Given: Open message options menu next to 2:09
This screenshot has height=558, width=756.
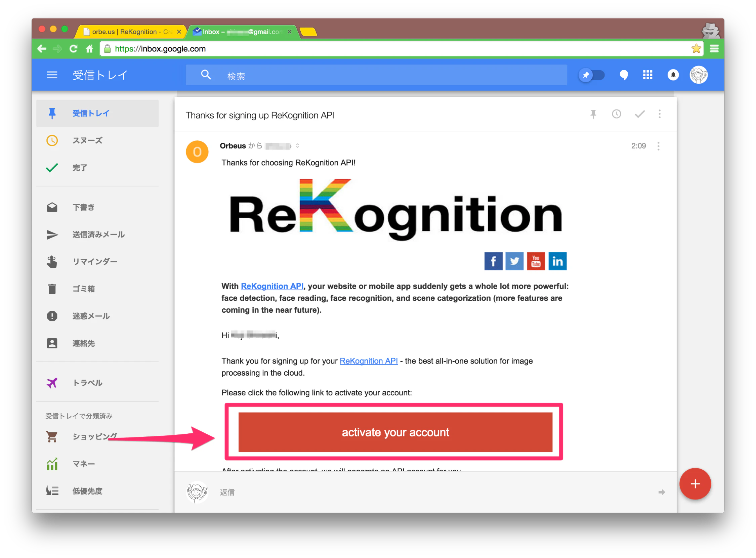Looking at the screenshot, I should click(x=658, y=146).
